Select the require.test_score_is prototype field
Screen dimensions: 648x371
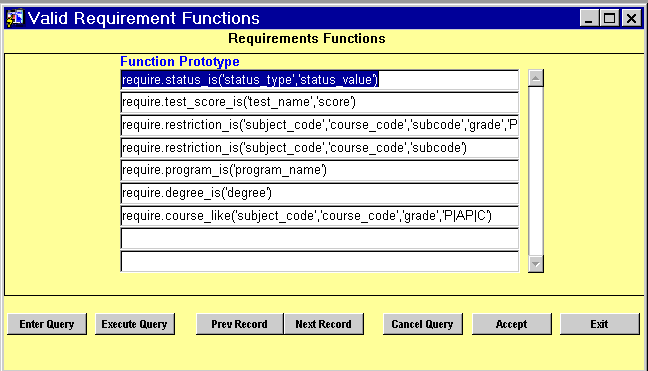point(320,102)
